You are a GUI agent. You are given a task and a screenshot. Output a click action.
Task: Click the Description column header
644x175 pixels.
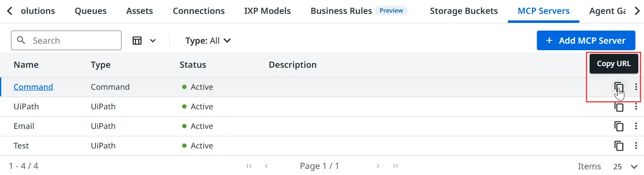(293, 64)
